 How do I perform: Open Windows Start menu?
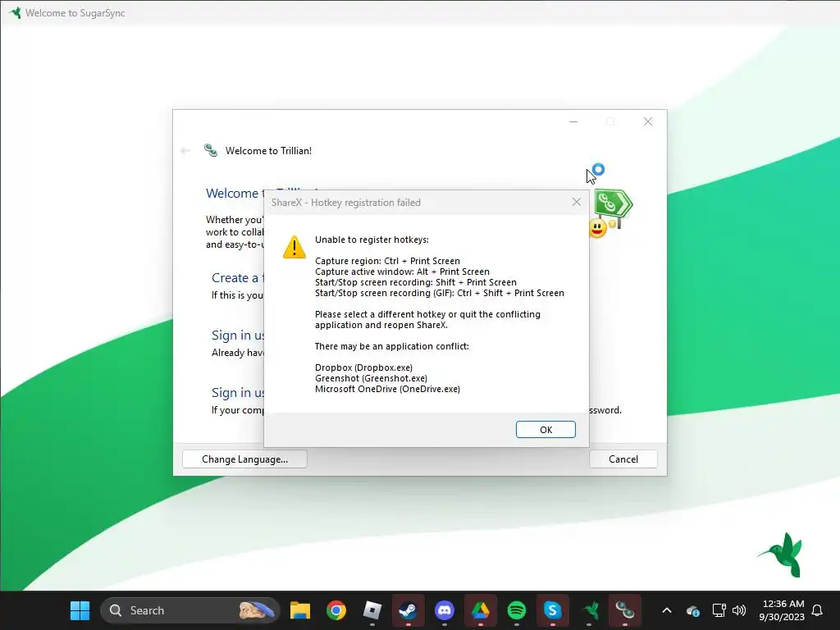[x=80, y=610]
